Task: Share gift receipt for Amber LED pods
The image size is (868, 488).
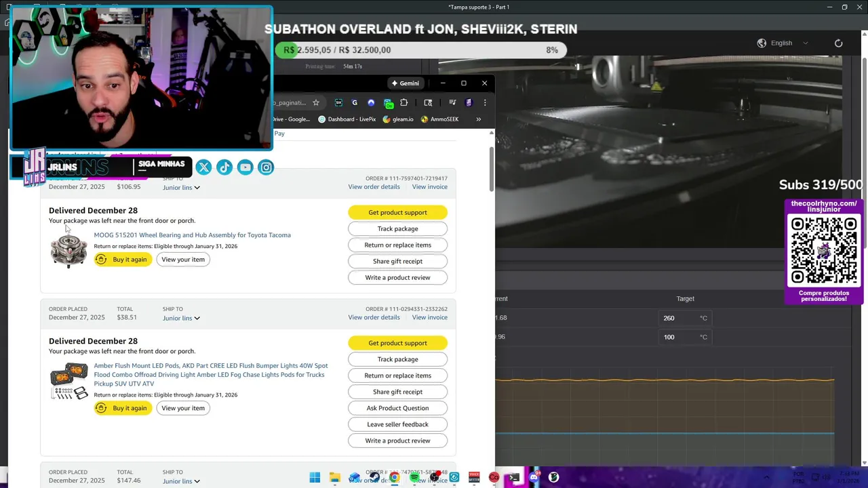Action: pyautogui.click(x=397, y=392)
